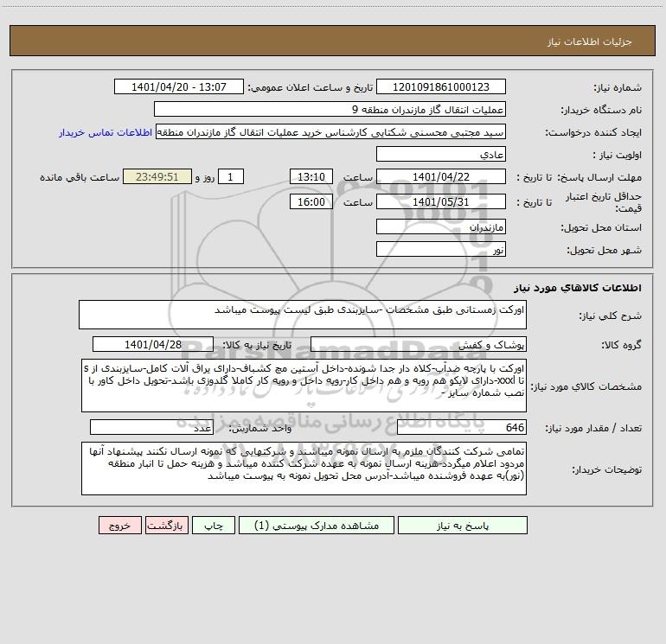Click the delivery province field مازندران
This screenshot has height=644, width=666.
click(441, 226)
